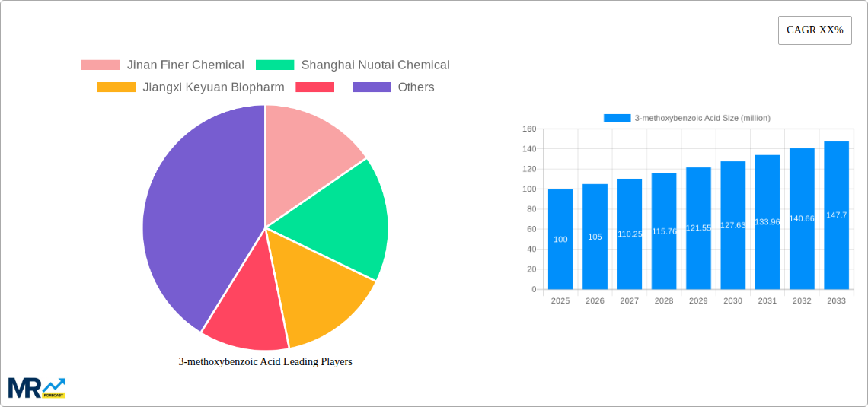Toggle the purple Others legend swatch
The image size is (868, 407).
pyautogui.click(x=372, y=87)
